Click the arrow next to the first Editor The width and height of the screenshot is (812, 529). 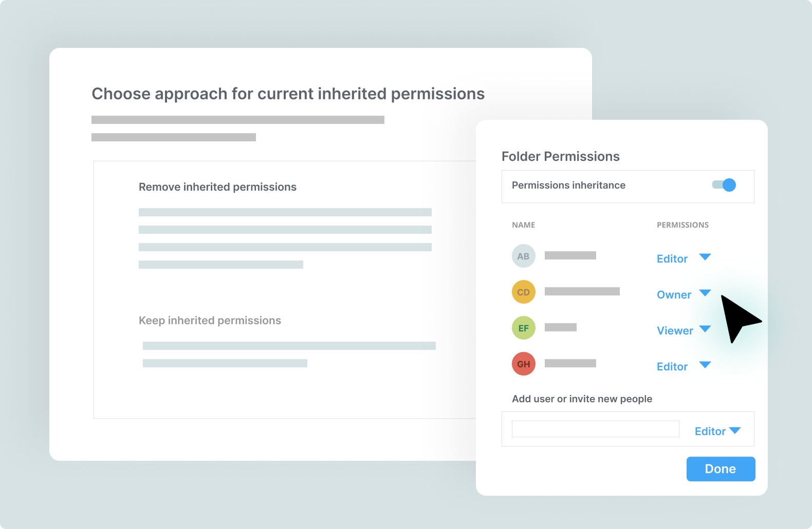705,257
